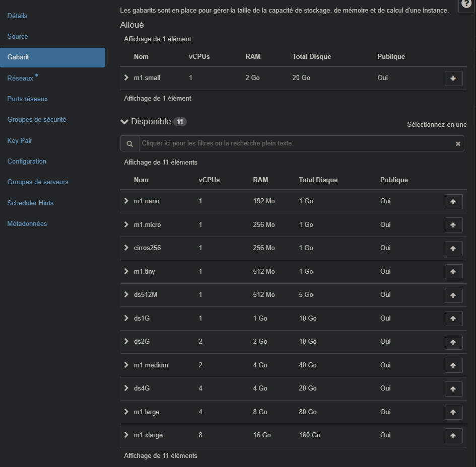The height and width of the screenshot is (467, 476).
Task: Switch to the Réseaux step
Action: click(x=20, y=79)
